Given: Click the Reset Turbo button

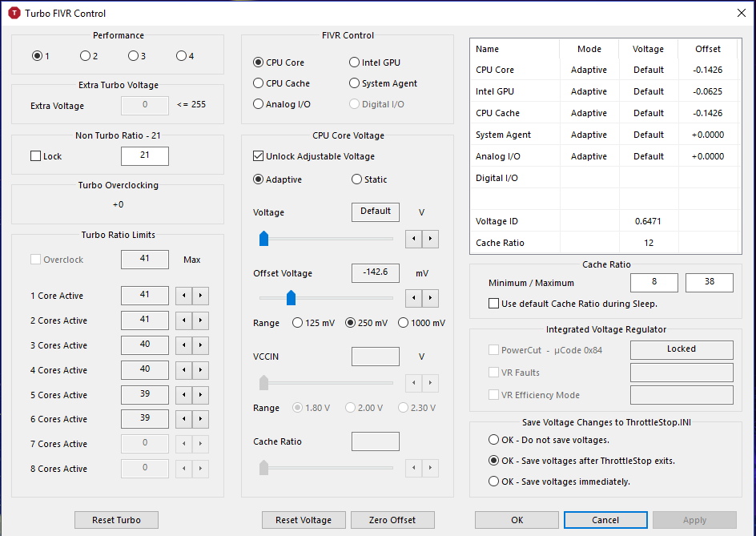Looking at the screenshot, I should [117, 520].
